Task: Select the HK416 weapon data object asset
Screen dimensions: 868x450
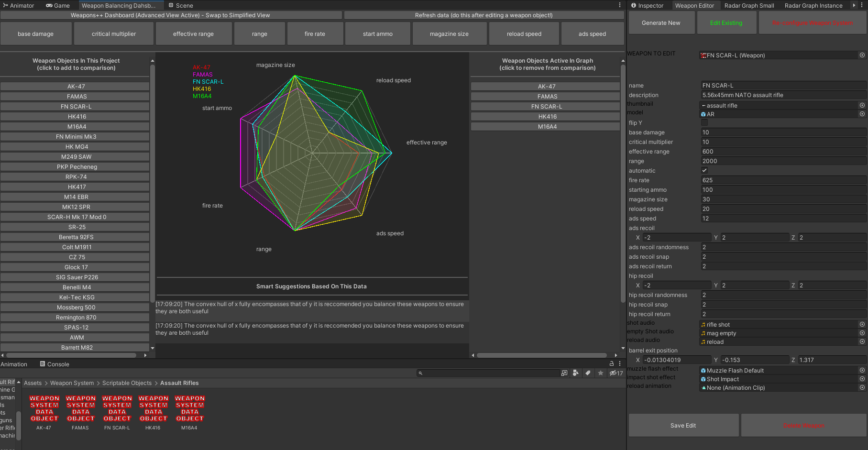Action: click(153, 408)
